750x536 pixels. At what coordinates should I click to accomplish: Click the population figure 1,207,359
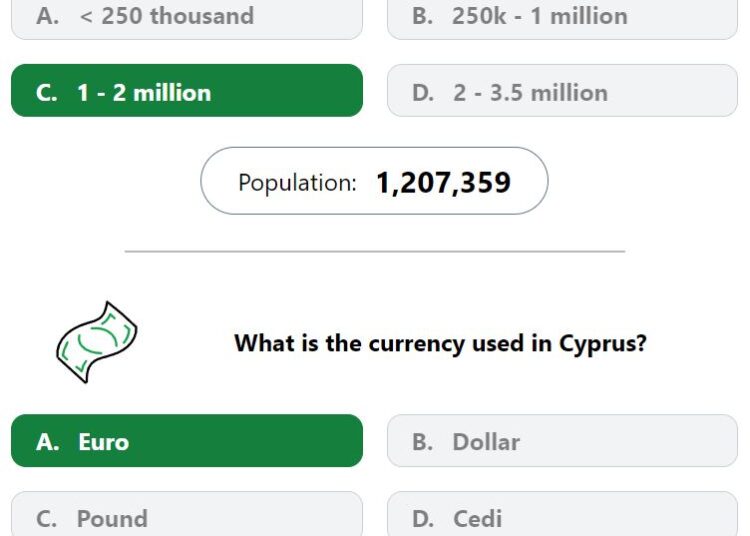point(444,183)
